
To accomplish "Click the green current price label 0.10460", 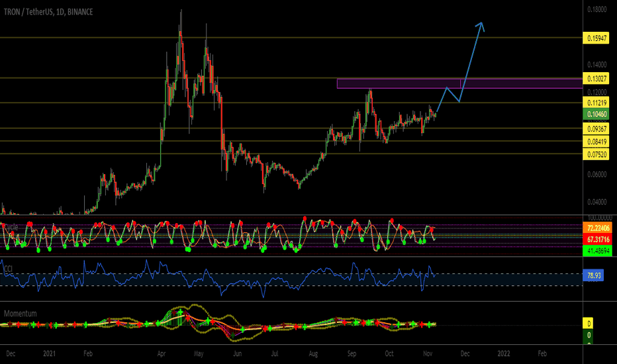I will (x=596, y=114).
